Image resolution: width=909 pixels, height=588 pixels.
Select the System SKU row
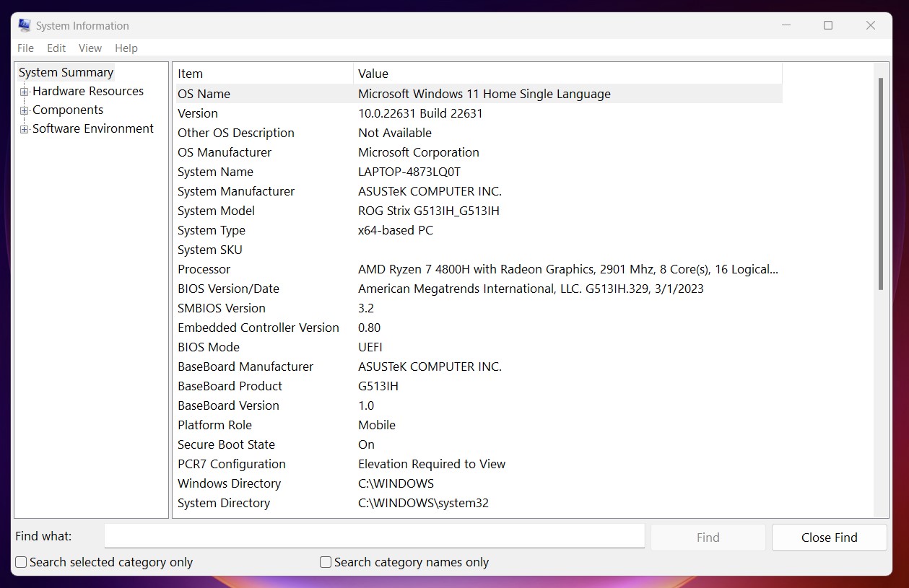(479, 250)
